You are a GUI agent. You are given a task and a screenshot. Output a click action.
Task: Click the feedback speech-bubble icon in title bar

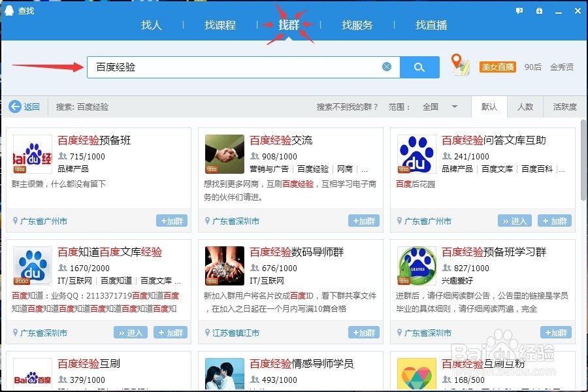(x=519, y=11)
